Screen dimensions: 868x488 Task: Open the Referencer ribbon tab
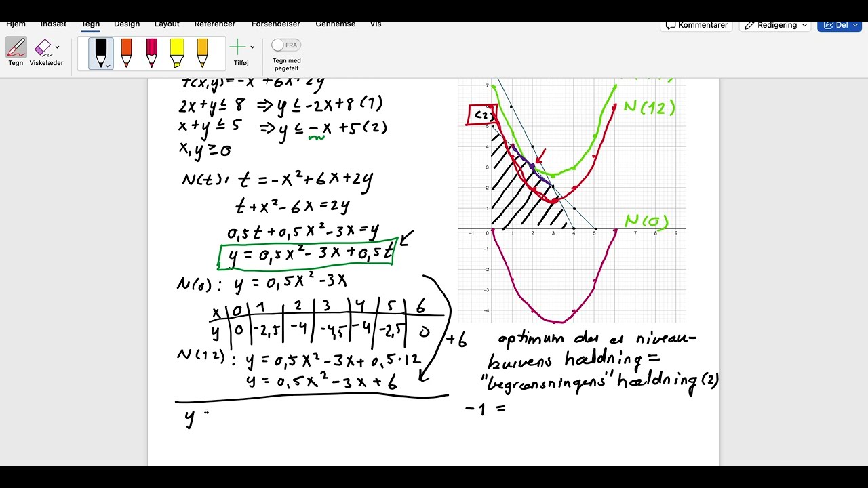coord(215,24)
